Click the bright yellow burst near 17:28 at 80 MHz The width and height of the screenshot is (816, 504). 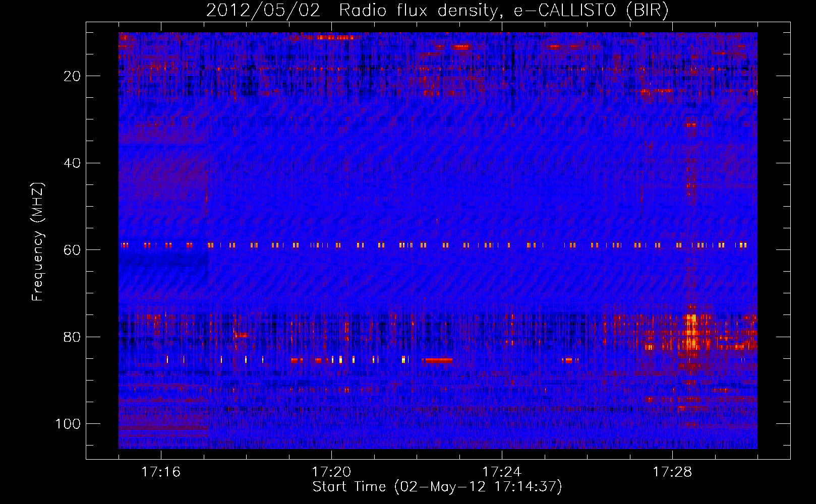(x=691, y=332)
